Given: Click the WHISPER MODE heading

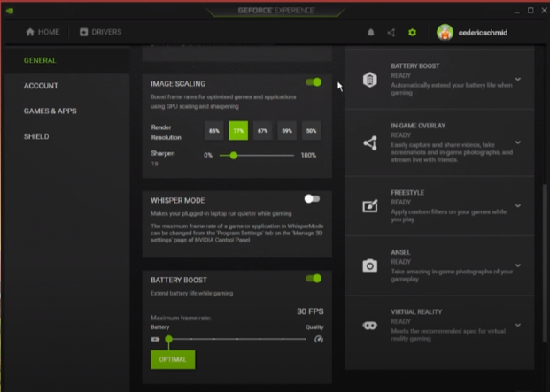Looking at the screenshot, I should (178, 200).
